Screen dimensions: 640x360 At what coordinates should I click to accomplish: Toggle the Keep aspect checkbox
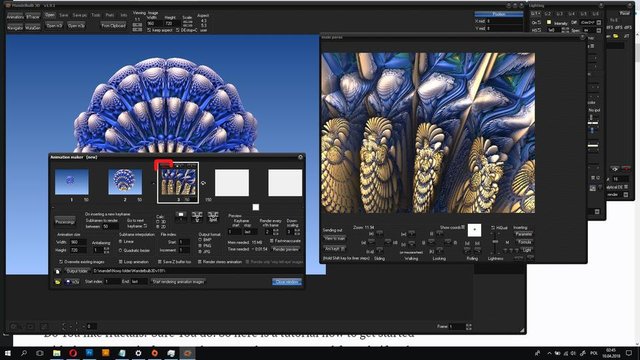[x=149, y=30]
